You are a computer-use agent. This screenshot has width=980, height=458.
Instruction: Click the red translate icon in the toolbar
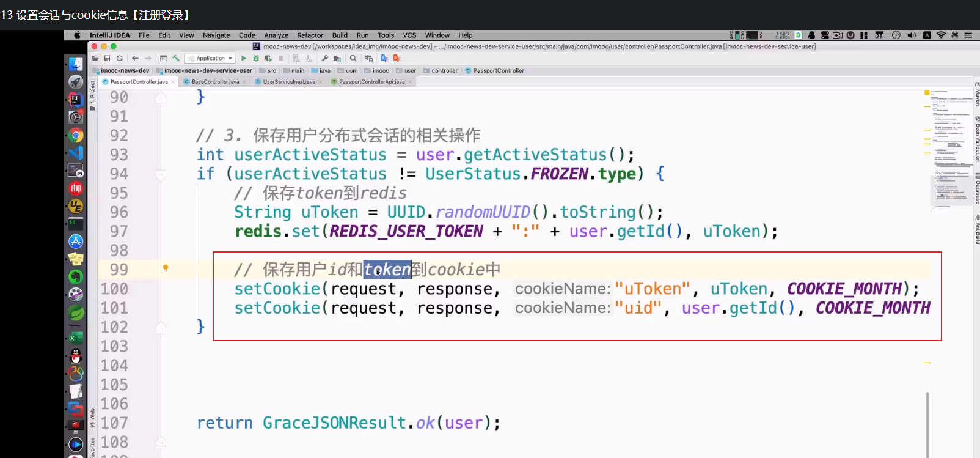(397, 58)
